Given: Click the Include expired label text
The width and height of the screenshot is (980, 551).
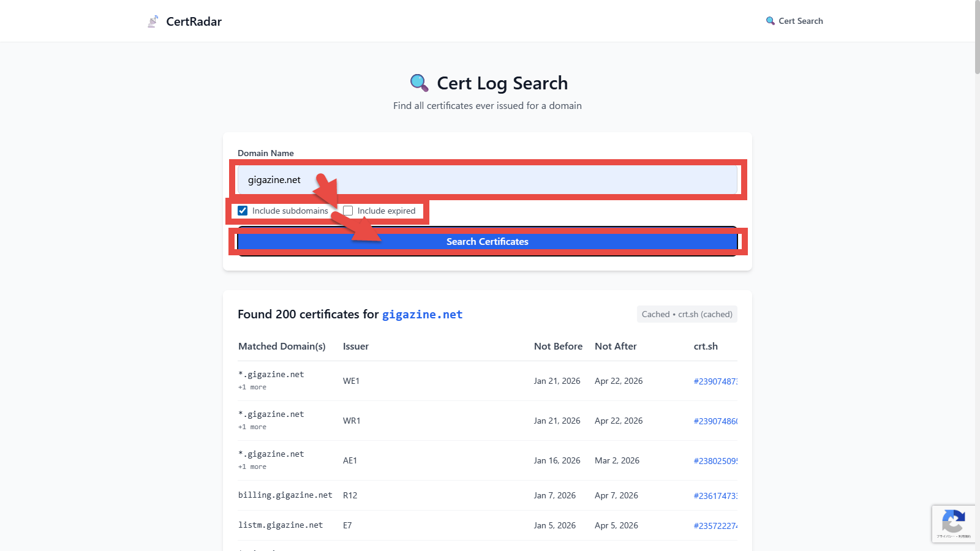Looking at the screenshot, I should click(x=386, y=211).
